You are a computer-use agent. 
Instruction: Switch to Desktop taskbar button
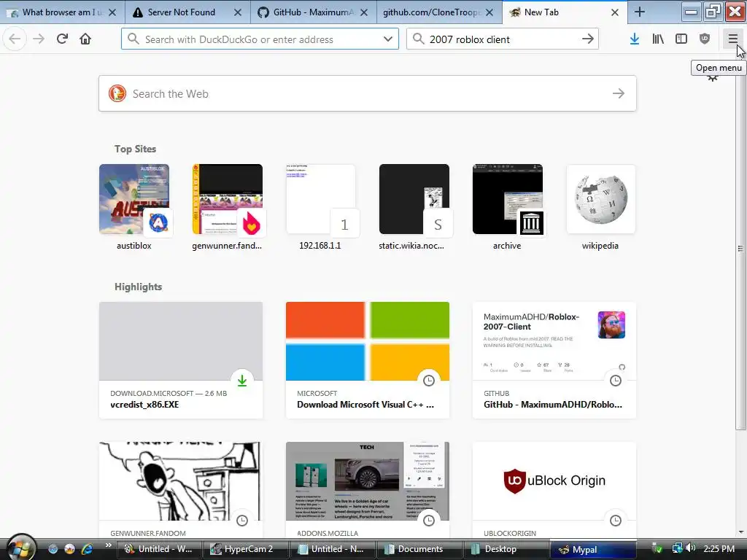pos(506,549)
